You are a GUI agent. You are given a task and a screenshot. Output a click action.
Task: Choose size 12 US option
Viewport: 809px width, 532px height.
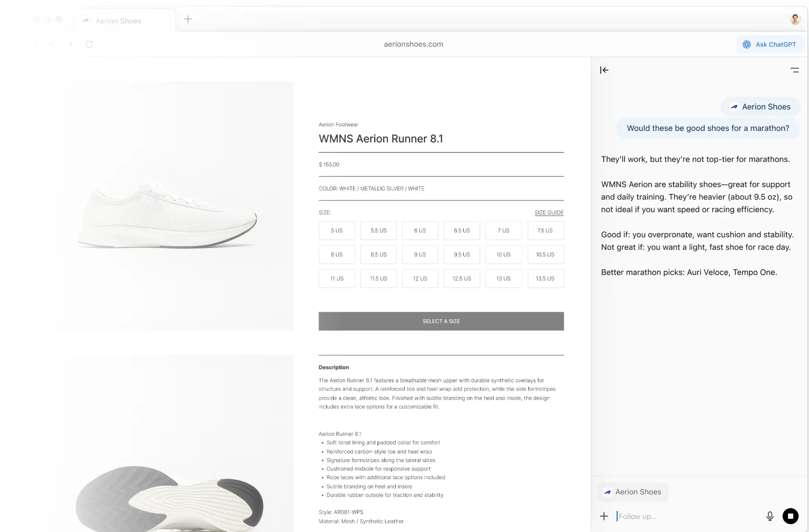(420, 279)
